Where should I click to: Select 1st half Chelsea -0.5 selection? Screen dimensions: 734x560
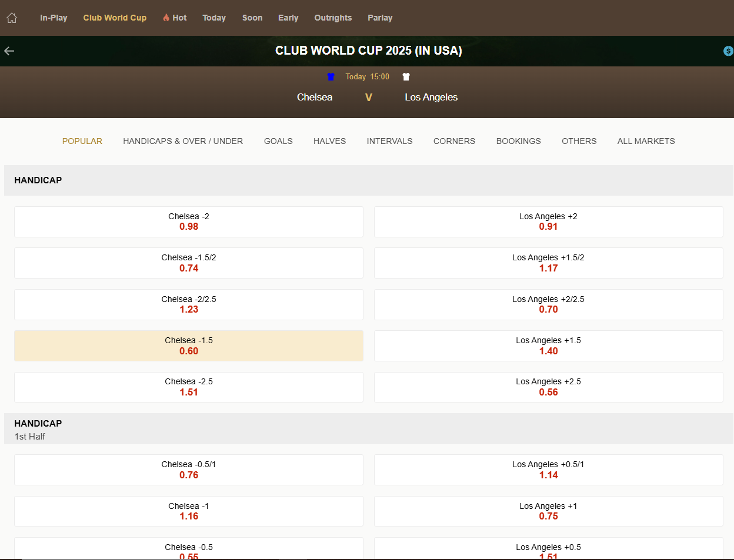pyautogui.click(x=189, y=548)
